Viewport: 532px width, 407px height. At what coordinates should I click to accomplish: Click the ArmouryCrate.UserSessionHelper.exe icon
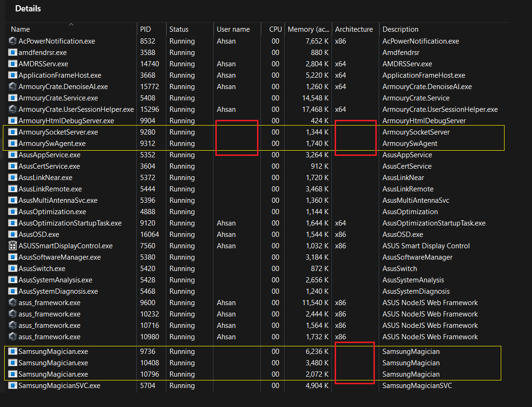pyautogui.click(x=13, y=109)
